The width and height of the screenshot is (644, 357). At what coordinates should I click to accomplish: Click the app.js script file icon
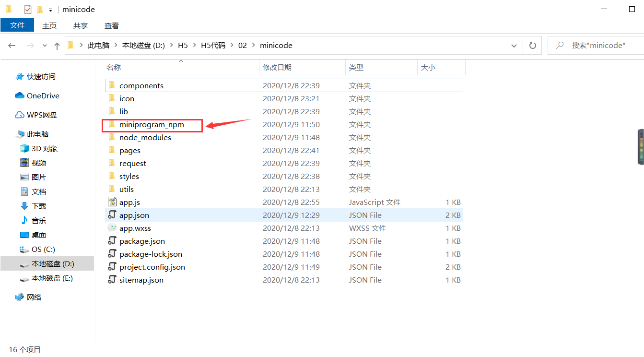click(112, 202)
